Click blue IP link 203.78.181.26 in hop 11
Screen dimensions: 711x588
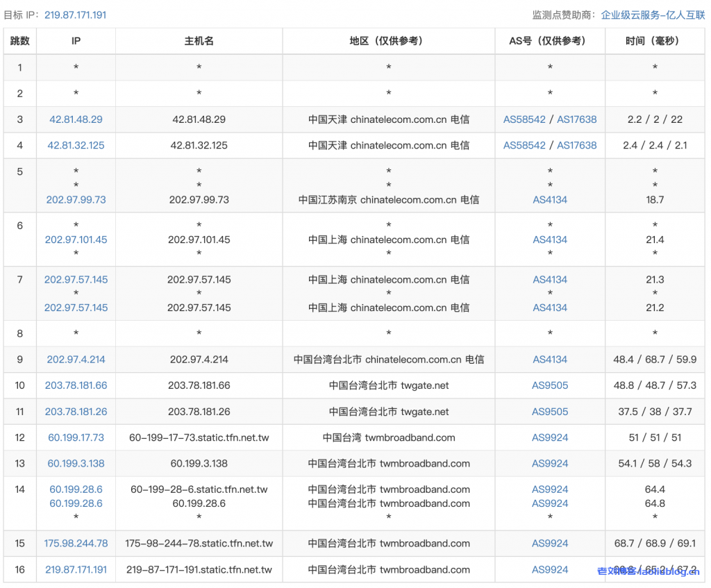(x=76, y=412)
